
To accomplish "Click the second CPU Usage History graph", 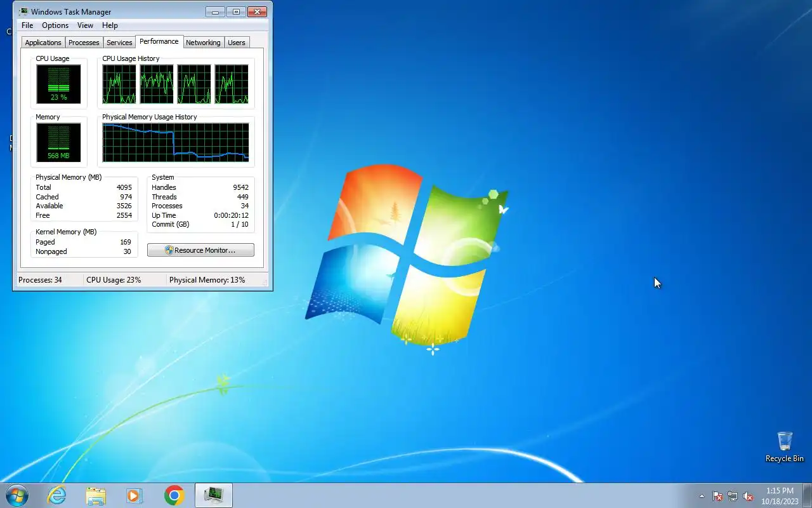I will 157,84.
